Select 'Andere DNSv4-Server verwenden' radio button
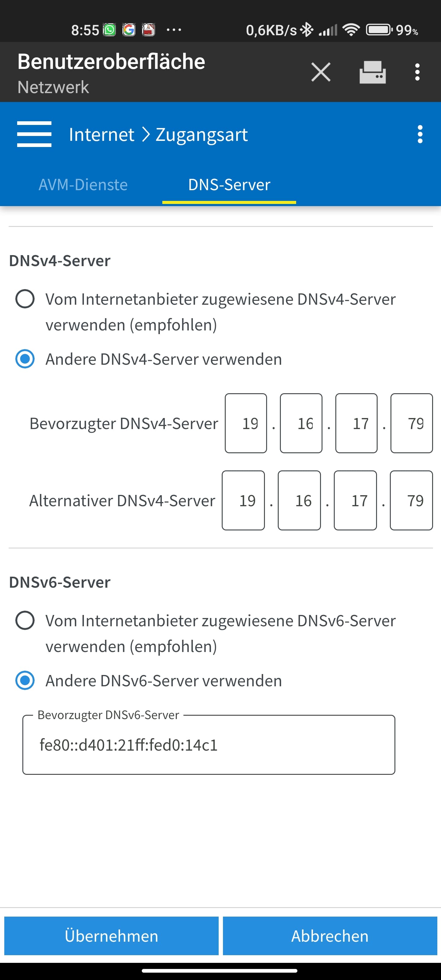Image resolution: width=441 pixels, height=980 pixels. [x=25, y=359]
